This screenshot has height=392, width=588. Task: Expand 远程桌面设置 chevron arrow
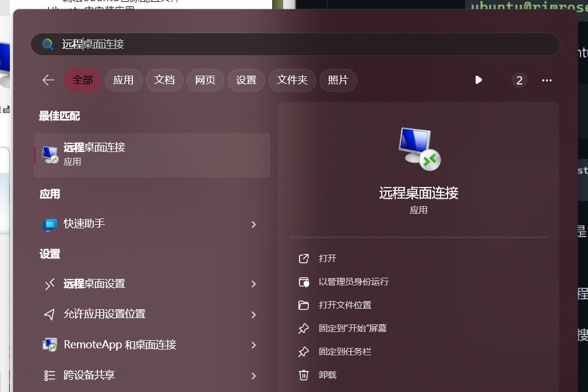pyautogui.click(x=253, y=284)
